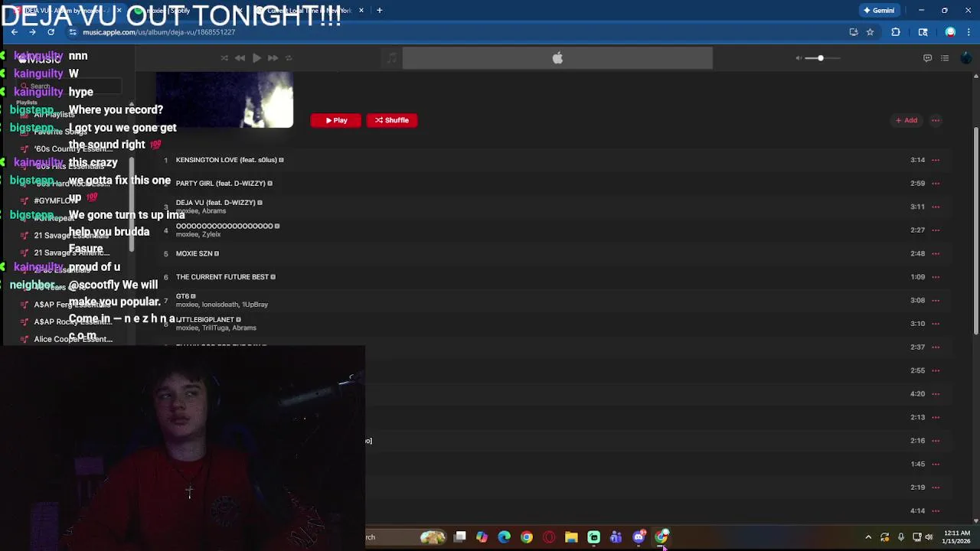This screenshot has height=551, width=980.
Task: Reload the Apple Music page
Action: pos(51,32)
